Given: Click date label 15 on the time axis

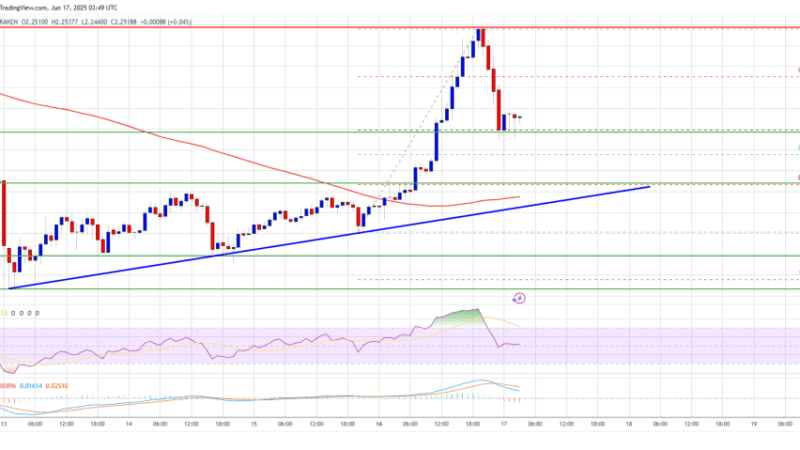Looking at the screenshot, I should pos(254,424).
